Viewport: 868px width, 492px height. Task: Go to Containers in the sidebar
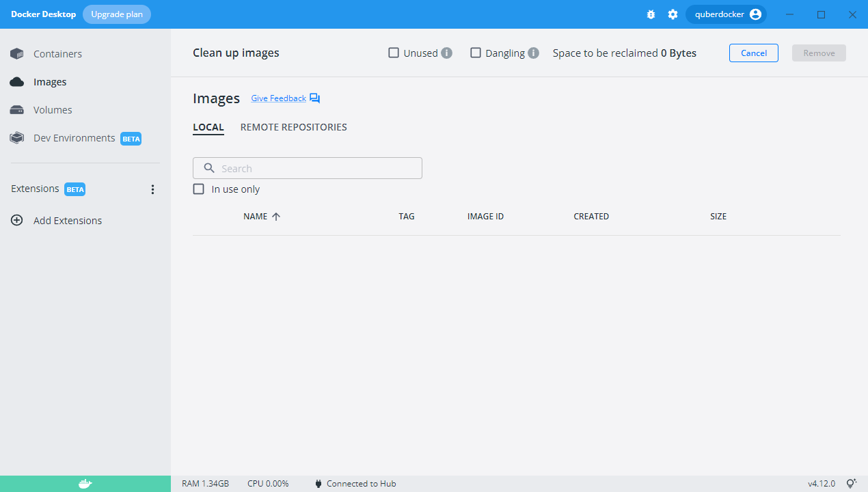pyautogui.click(x=57, y=54)
